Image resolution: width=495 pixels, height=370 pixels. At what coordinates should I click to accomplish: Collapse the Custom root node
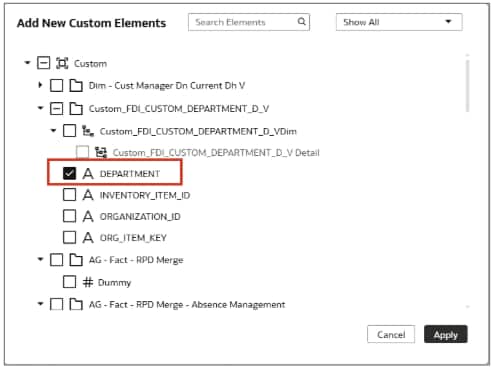[27, 63]
